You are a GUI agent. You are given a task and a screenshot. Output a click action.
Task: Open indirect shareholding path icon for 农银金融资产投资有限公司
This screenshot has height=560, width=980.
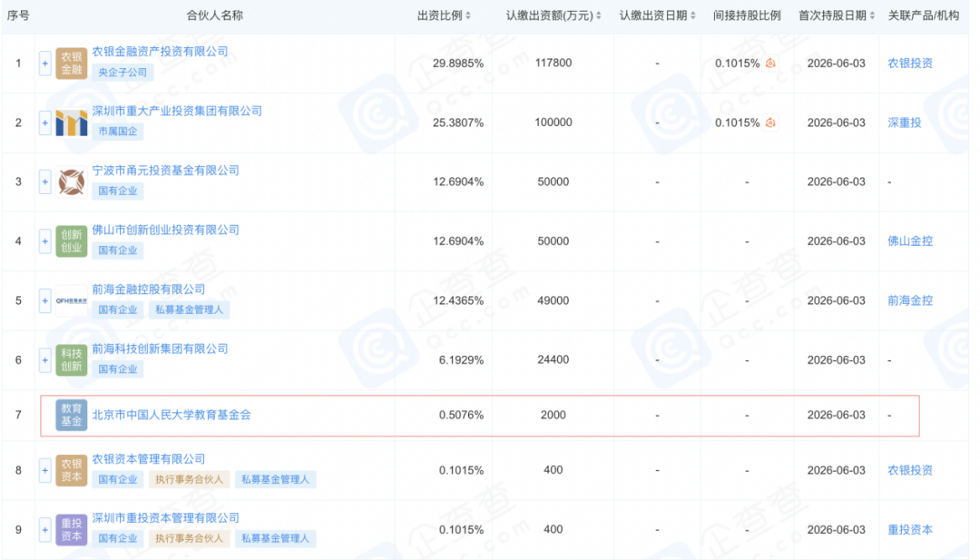pos(770,64)
